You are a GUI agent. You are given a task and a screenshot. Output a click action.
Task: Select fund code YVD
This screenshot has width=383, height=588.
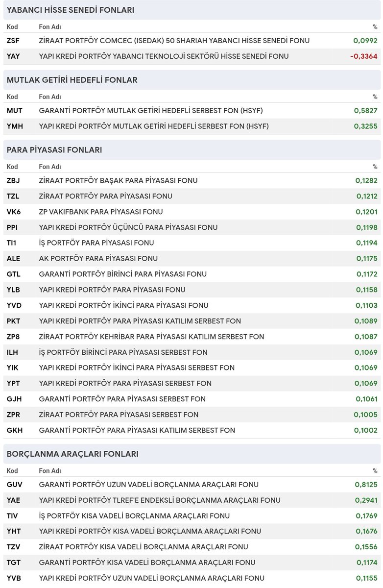(x=14, y=306)
